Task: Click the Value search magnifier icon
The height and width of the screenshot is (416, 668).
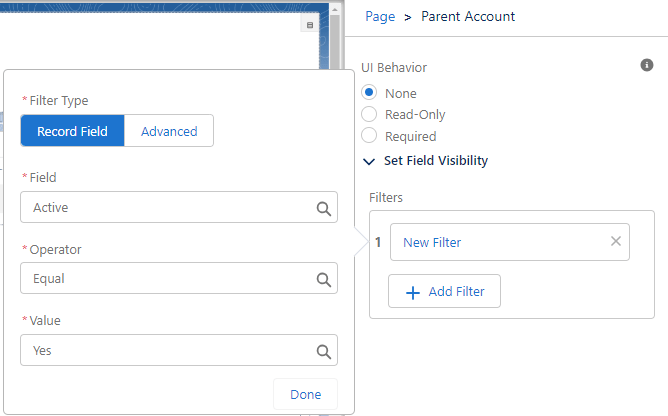Action: [x=323, y=351]
